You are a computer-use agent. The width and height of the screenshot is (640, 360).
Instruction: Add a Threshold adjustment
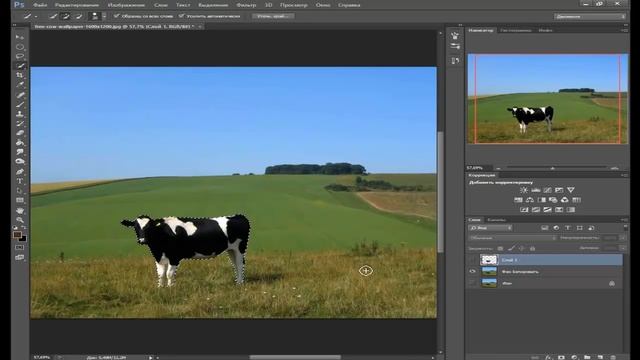pyautogui.click(x=547, y=210)
